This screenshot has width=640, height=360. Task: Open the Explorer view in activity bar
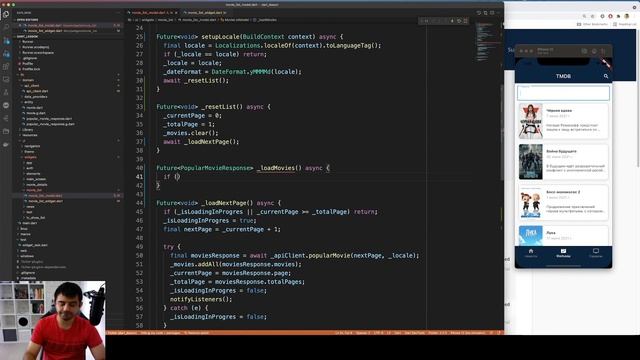coord(6,14)
